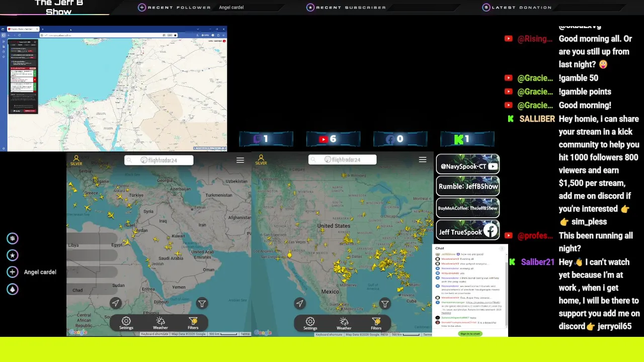Open Filters on the Middle East map toolbar

click(x=193, y=323)
